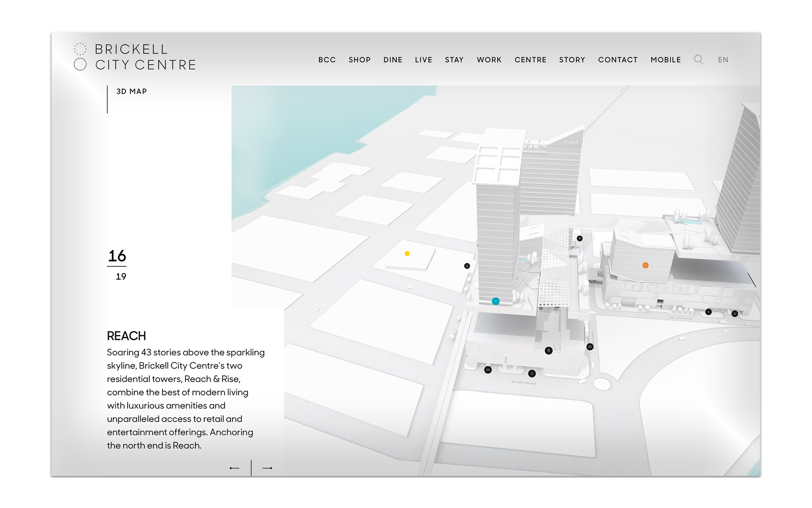Click the car marker on SE 6th Street
The image size is (812, 508).
pyautogui.click(x=488, y=370)
